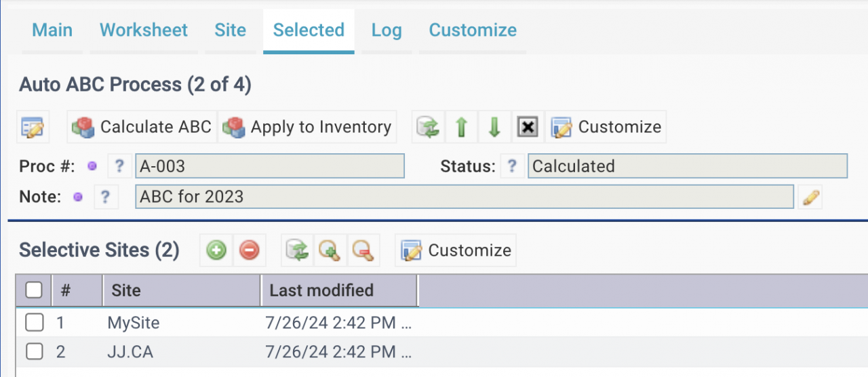The image size is (868, 377).
Task: Open the help icon next to Status
Action: (x=513, y=166)
